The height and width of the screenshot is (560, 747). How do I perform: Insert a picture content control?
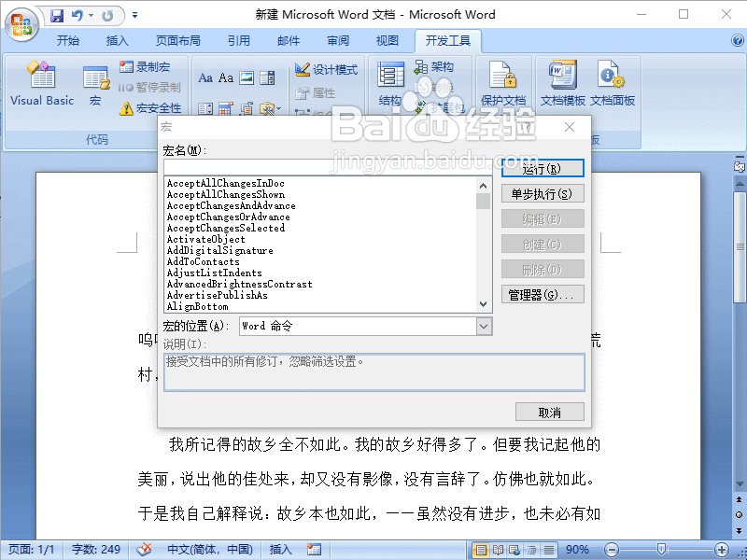[x=247, y=77]
